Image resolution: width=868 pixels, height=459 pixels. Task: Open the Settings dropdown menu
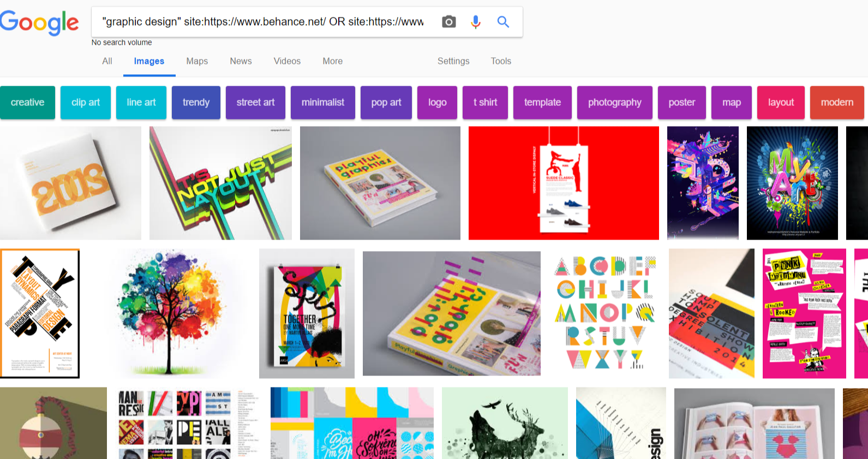pos(453,61)
